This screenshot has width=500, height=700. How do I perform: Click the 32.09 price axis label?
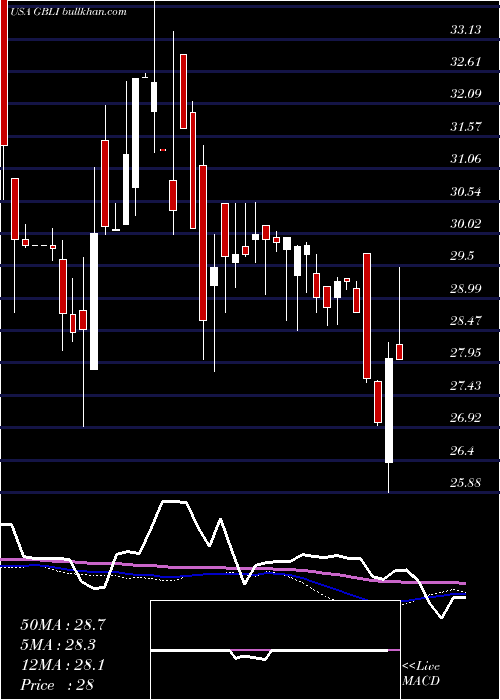466,94
